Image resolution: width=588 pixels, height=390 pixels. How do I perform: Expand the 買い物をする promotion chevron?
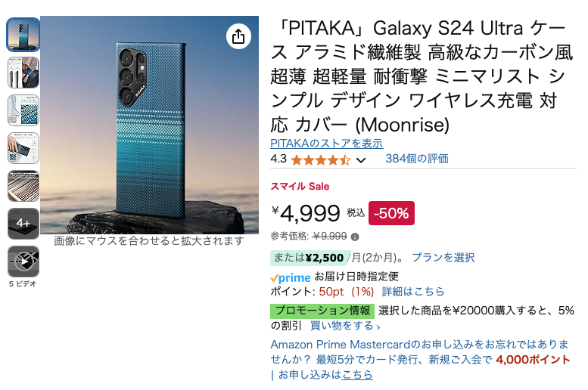point(378,327)
